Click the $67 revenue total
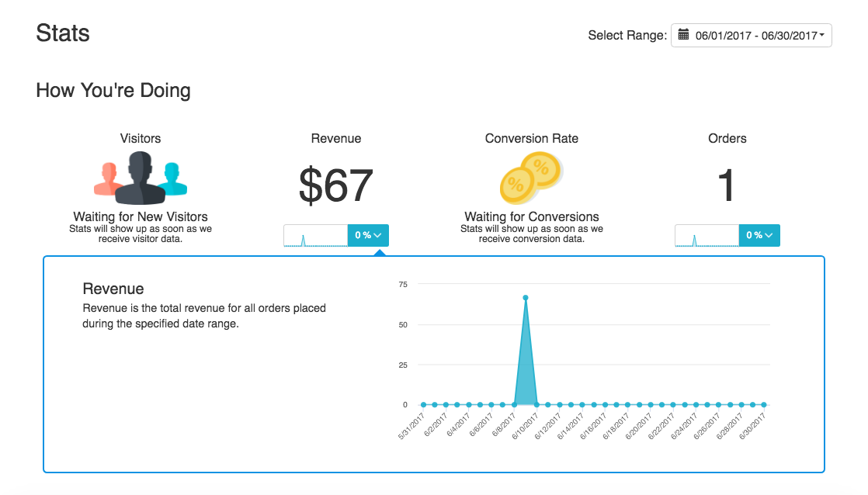The width and height of the screenshot is (868, 495). (x=336, y=186)
